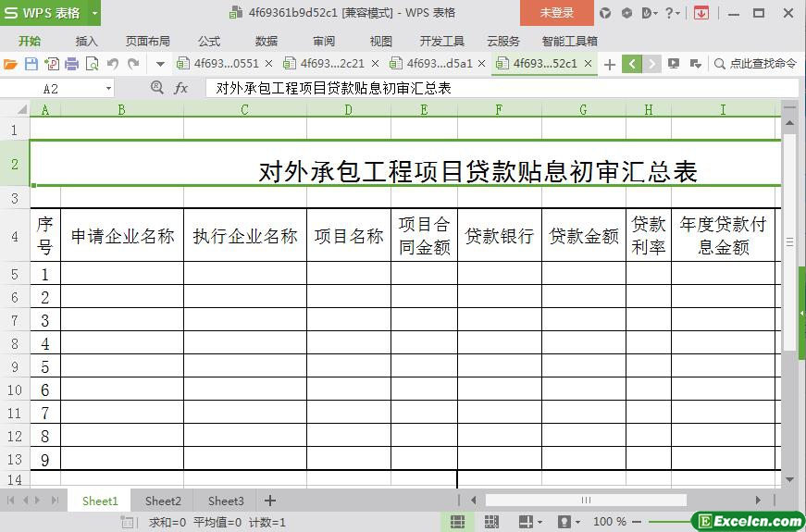
Task: Click the fx insert function icon
Action: pos(181,88)
